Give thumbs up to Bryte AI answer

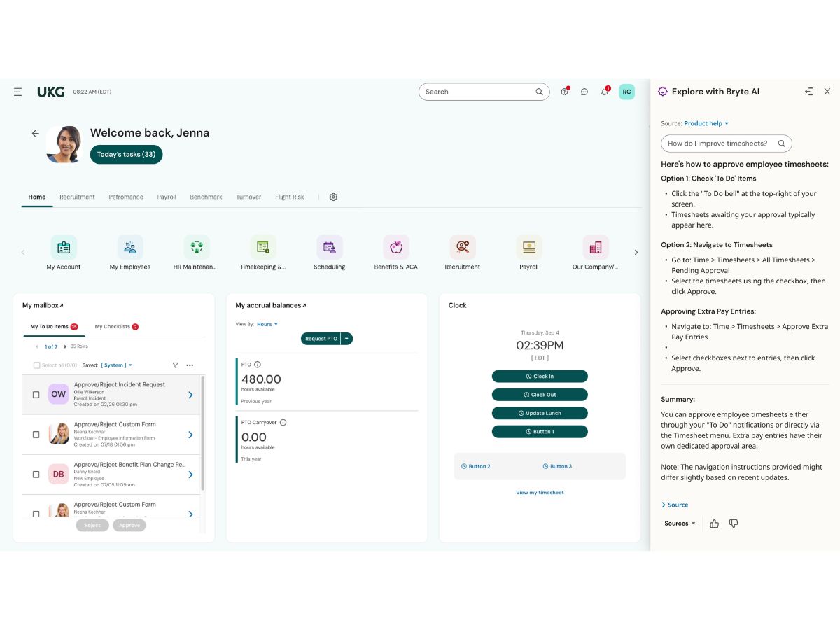tap(714, 524)
